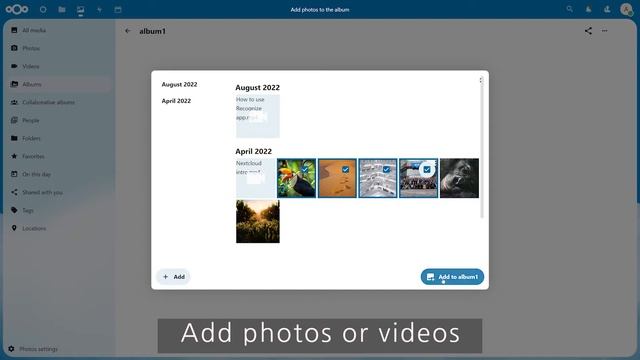Click the share icon for album1
Viewport: 640px width, 360px height.
click(x=588, y=31)
